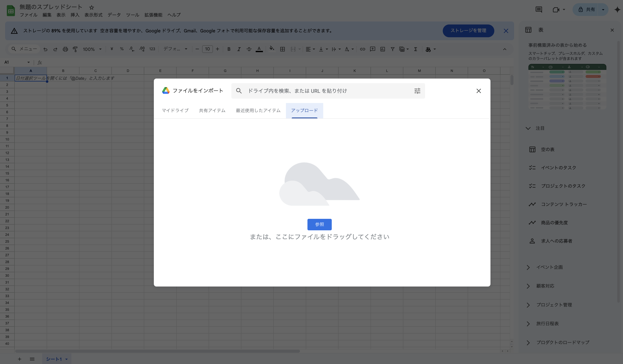Click decrease decimal places icon
This screenshot has width=623, height=364.
[x=132, y=49]
